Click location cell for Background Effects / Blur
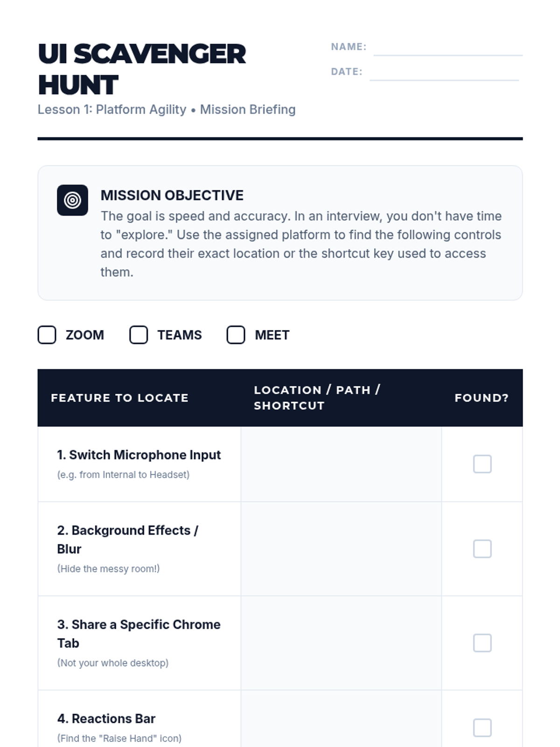Screen dimensions: 560x747 click(341, 549)
